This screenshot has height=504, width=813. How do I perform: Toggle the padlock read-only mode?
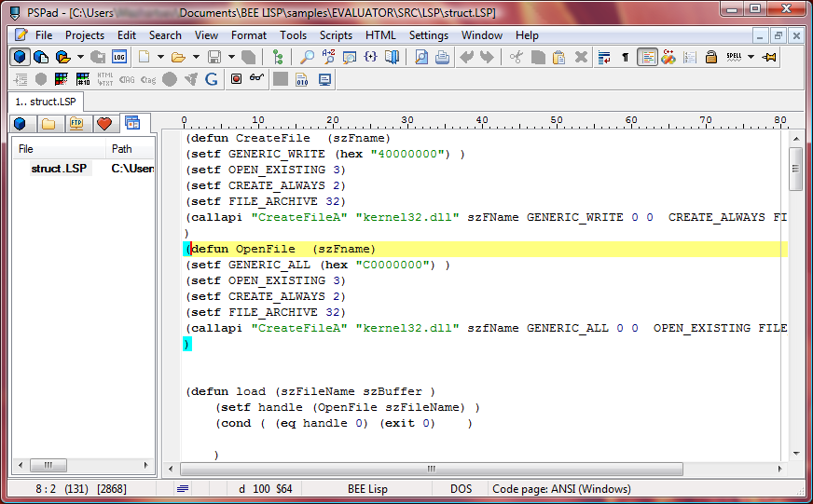tap(710, 57)
